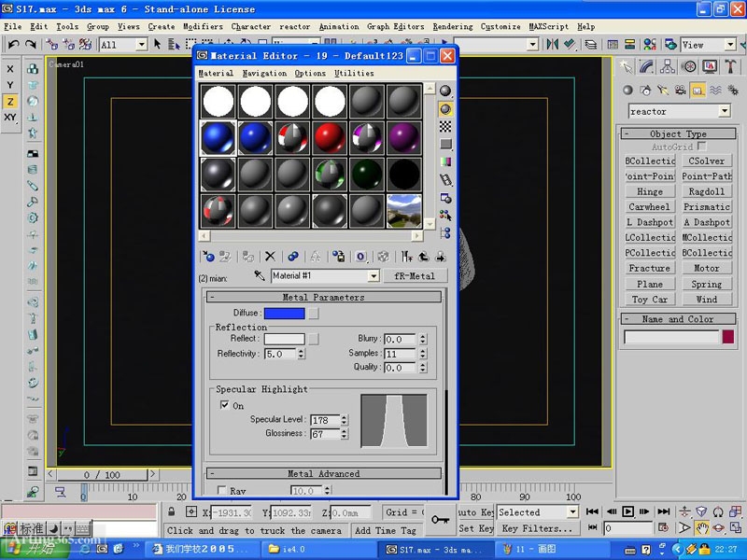Collapse the Metal Advanced rollout

tap(323, 474)
